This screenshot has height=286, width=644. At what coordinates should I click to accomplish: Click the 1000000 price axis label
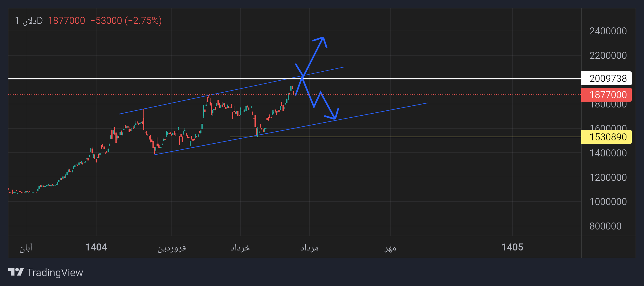[x=608, y=202]
